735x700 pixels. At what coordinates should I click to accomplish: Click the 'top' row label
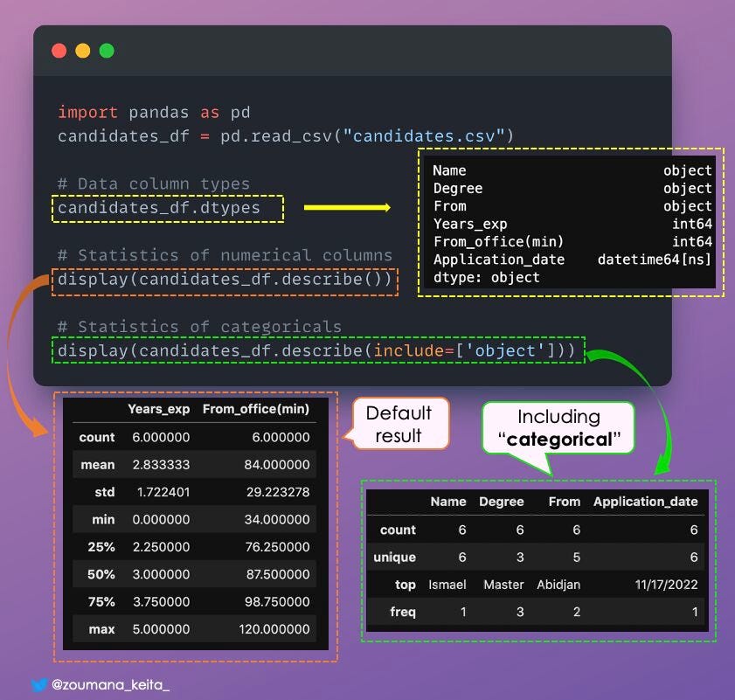click(x=406, y=585)
